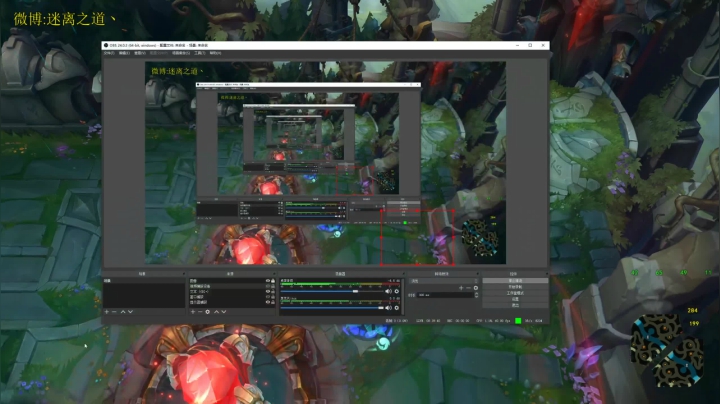Viewport: 720px width, 404px height.
Task: Open the 淡出 transition type dropdown
Action: [444, 281]
